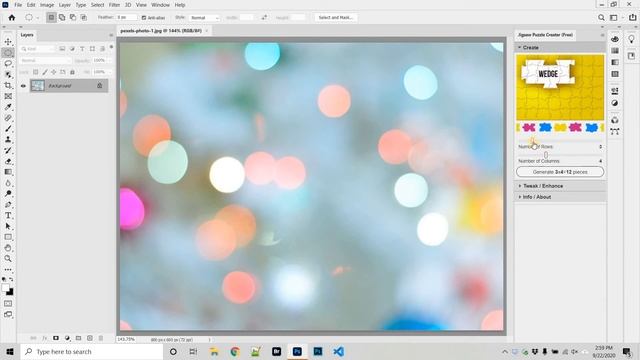Click the foreground color swatch
640x360 pixels.
click(6, 288)
